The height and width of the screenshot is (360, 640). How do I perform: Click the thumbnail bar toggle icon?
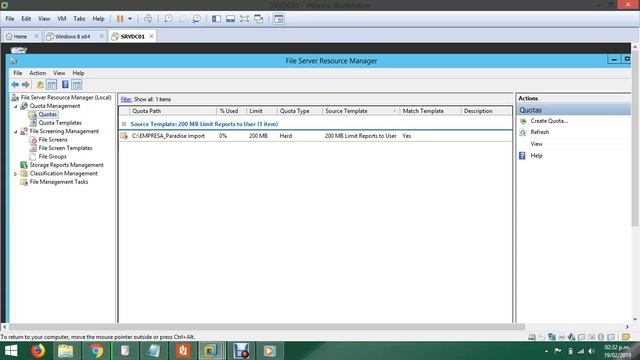point(230,19)
